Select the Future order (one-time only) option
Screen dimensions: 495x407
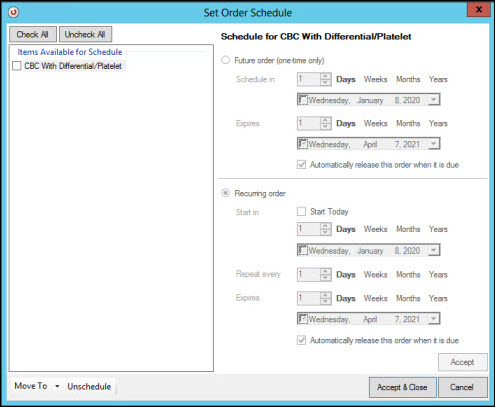coord(226,60)
